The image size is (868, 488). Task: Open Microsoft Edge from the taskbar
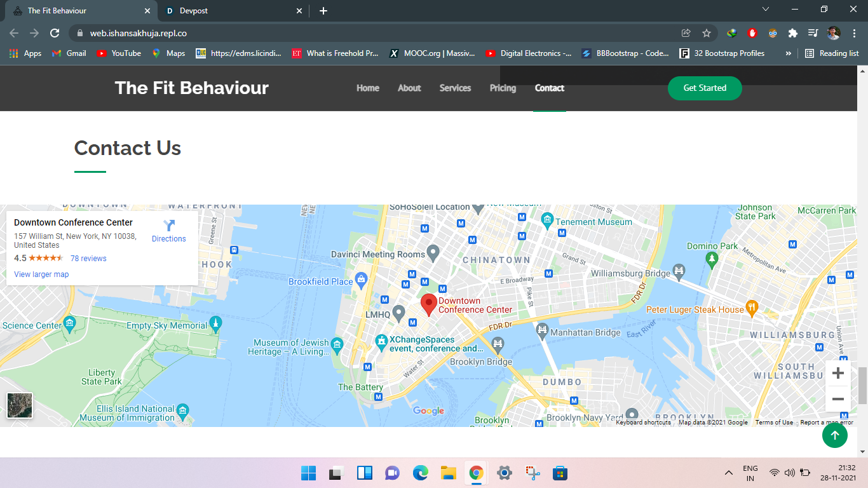click(421, 473)
